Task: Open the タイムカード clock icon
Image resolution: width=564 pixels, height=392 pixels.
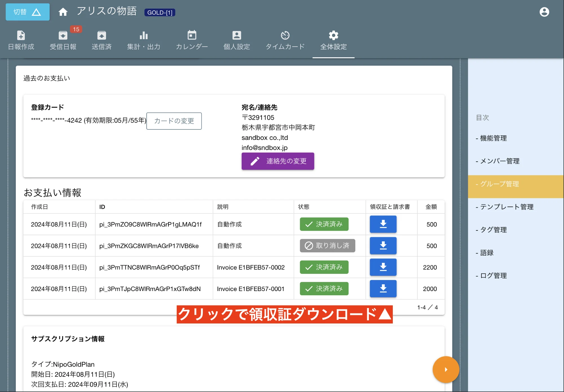Action: click(x=285, y=39)
